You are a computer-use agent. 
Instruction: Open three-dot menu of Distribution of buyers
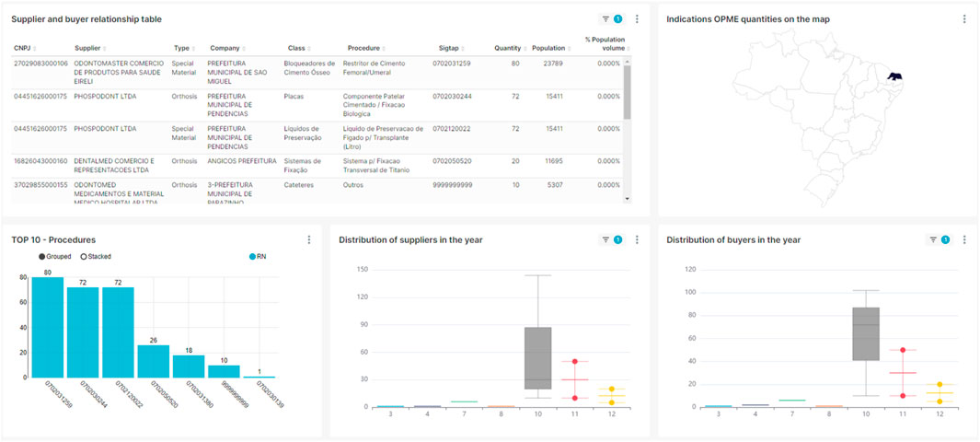click(x=964, y=239)
